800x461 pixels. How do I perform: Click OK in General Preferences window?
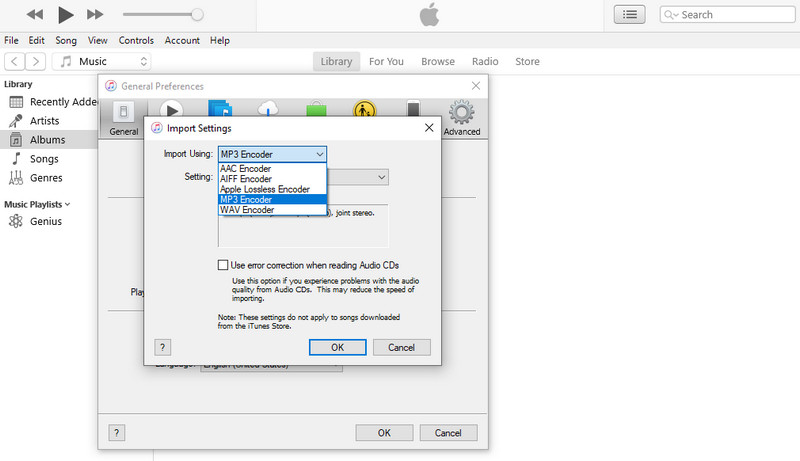point(384,433)
